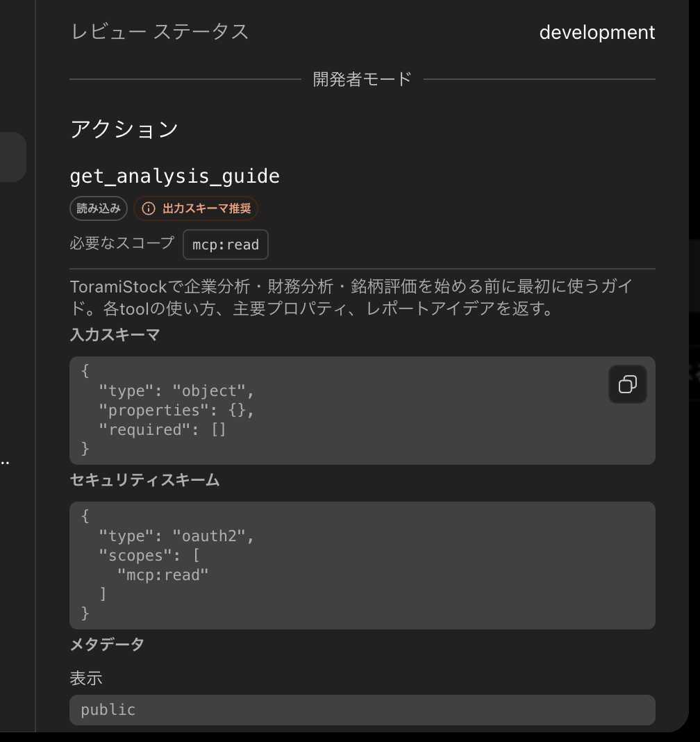Click the ToramiStock tool description paragraph
Screen dimensions: 700x742
(x=351, y=297)
